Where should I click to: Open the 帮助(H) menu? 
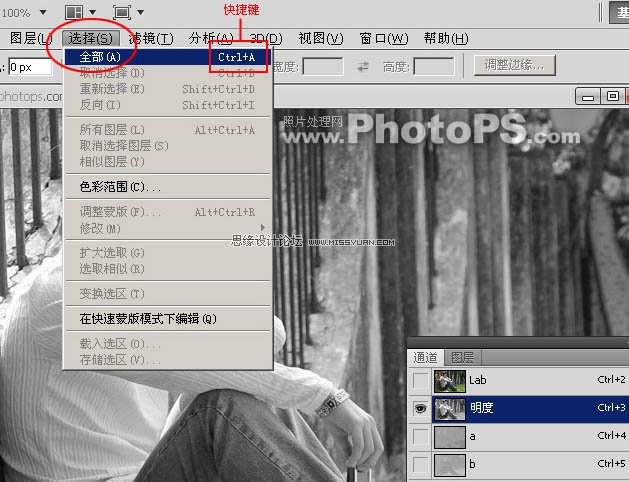coord(446,38)
